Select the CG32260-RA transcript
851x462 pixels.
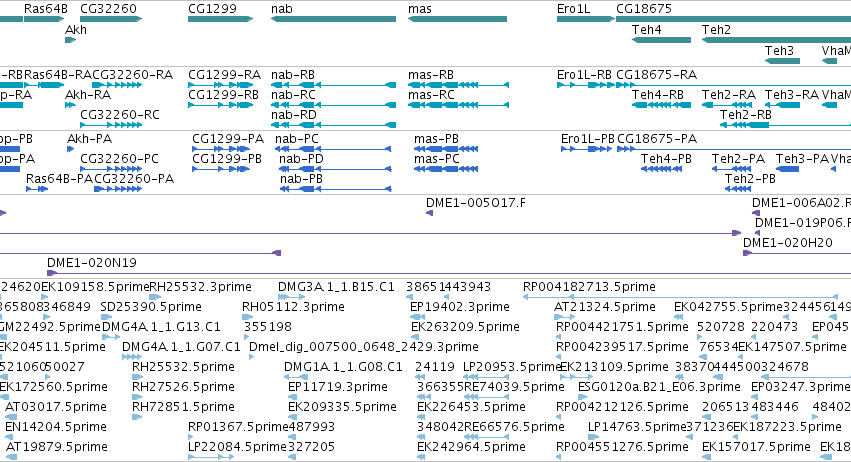[117, 85]
